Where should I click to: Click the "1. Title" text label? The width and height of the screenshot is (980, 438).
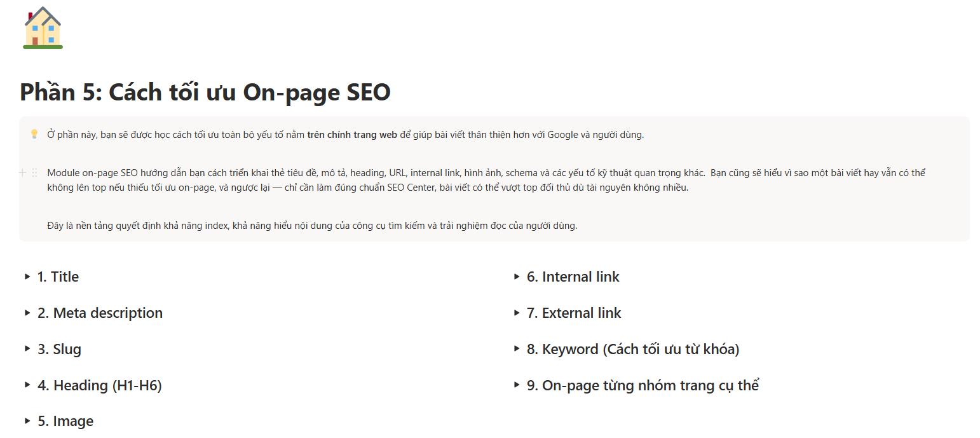click(58, 277)
